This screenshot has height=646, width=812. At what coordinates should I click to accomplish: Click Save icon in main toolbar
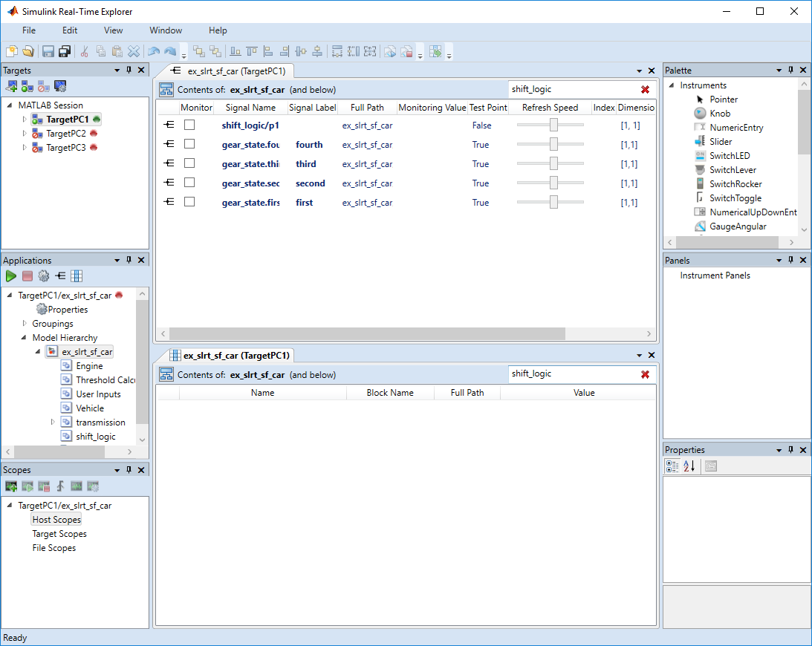[48, 51]
